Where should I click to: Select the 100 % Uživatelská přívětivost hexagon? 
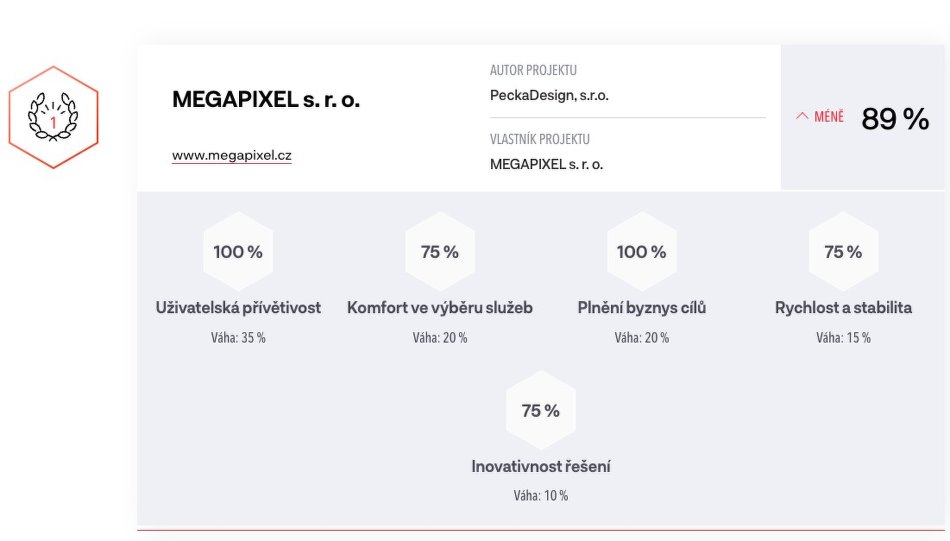(x=238, y=251)
